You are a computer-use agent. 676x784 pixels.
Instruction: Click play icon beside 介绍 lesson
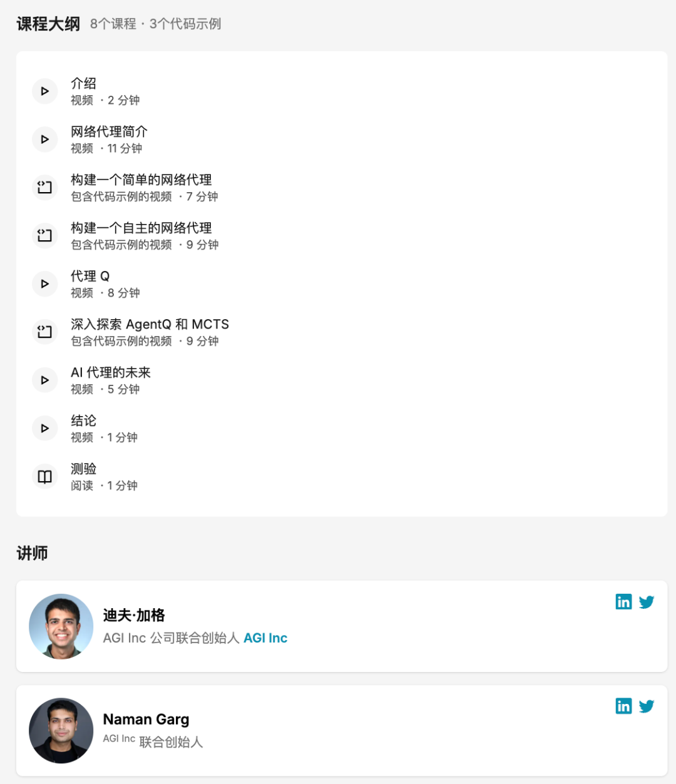44,91
